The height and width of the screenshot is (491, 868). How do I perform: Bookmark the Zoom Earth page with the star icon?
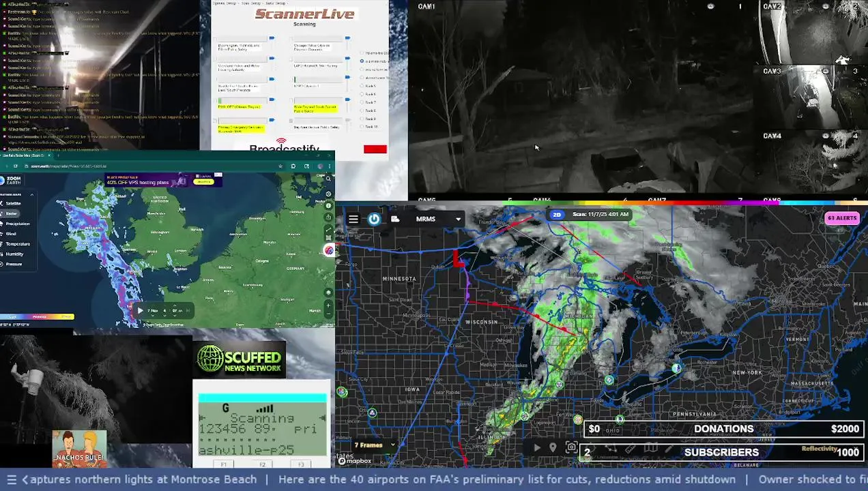click(280, 166)
